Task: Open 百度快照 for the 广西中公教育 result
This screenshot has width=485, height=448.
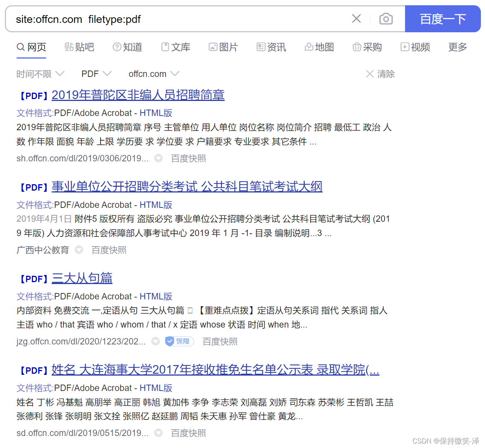Action: pyautogui.click(x=109, y=250)
